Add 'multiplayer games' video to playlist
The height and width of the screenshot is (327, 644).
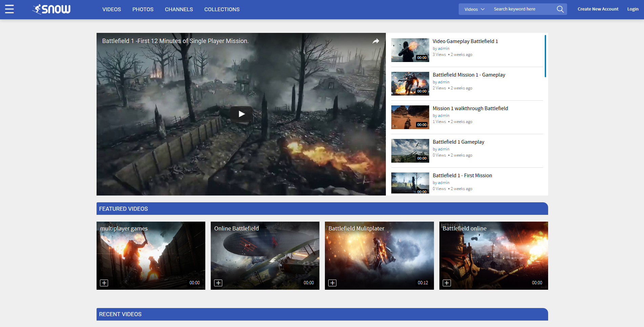point(104,283)
